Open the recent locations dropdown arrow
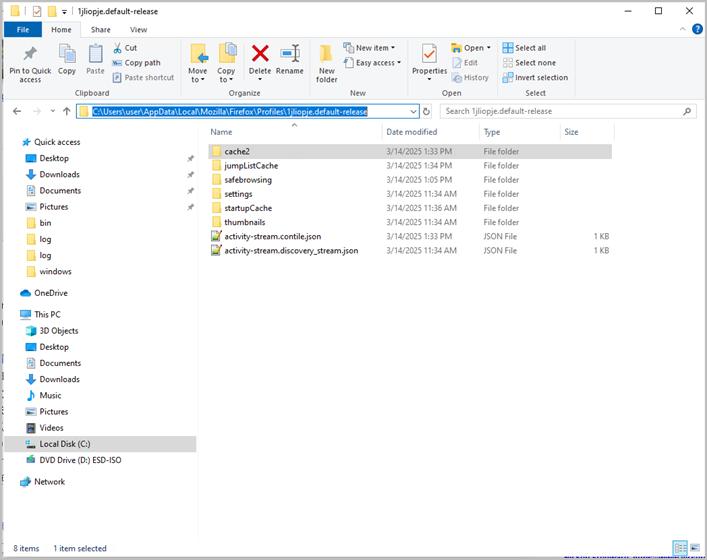707x560 pixels. pyautogui.click(x=52, y=111)
